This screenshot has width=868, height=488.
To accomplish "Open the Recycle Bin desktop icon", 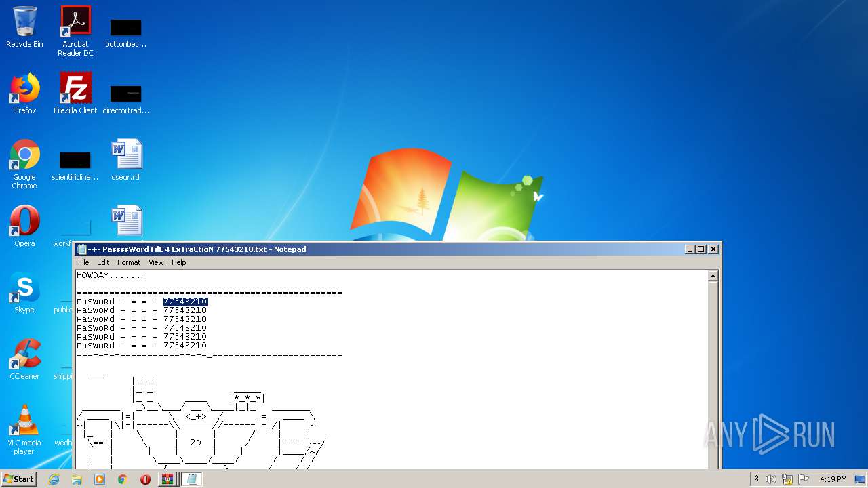I will pos(24,27).
